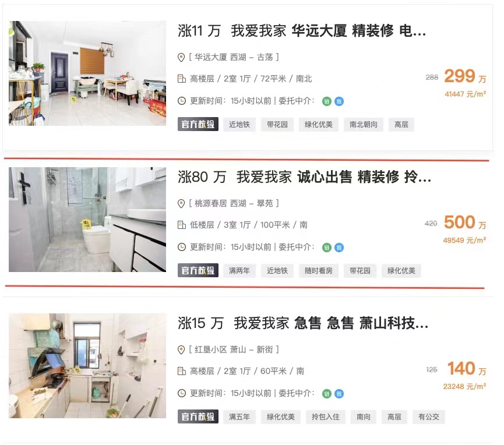Image resolution: width=504 pixels, height=445 pixels.
Task: Open the bathroom photo of 桃源春居 listing
Action: click(87, 220)
